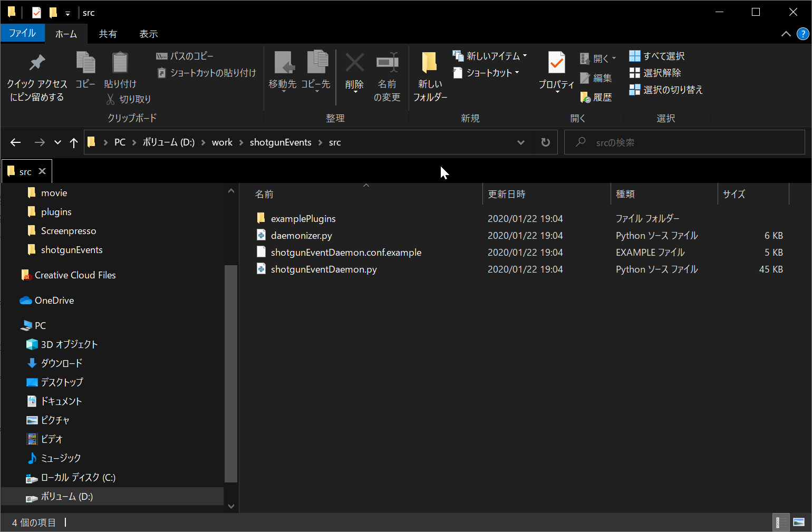The height and width of the screenshot is (532, 812).
Task: Switch to details view in status bar
Action: 781,523
